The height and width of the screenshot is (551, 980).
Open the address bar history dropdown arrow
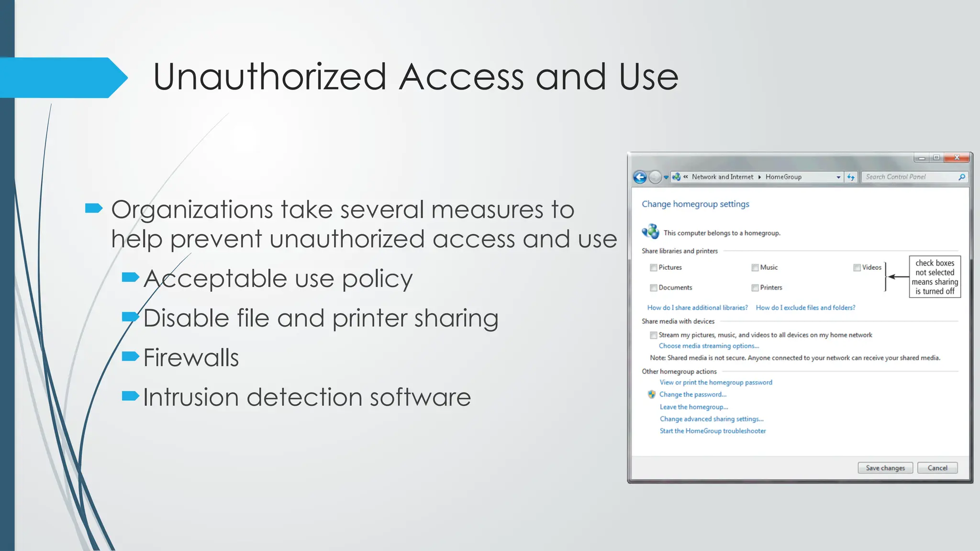point(838,177)
